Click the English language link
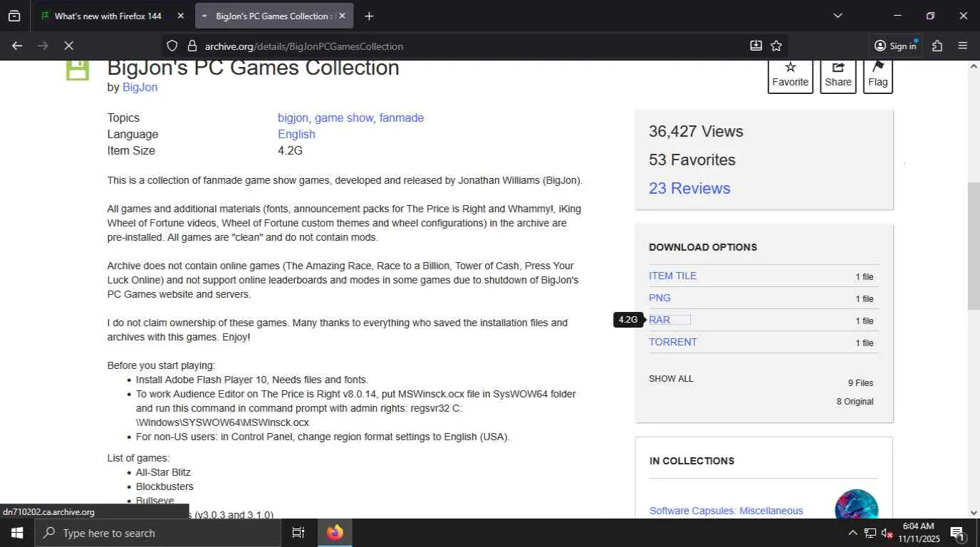 pyautogui.click(x=296, y=134)
